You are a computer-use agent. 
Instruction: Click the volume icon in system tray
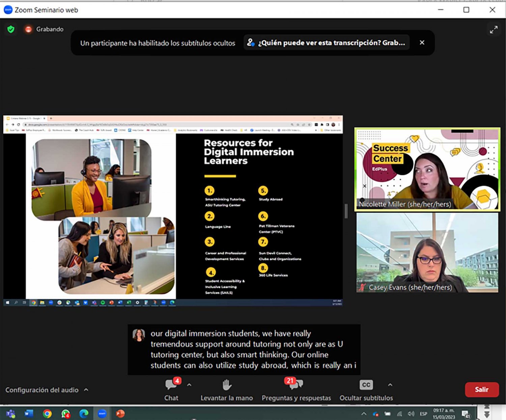point(411,414)
